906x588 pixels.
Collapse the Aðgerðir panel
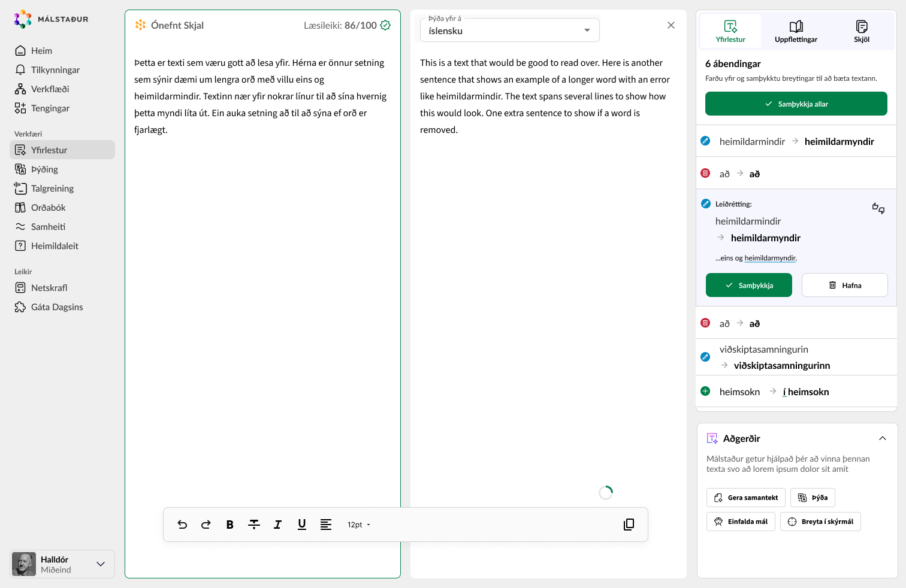point(883,438)
